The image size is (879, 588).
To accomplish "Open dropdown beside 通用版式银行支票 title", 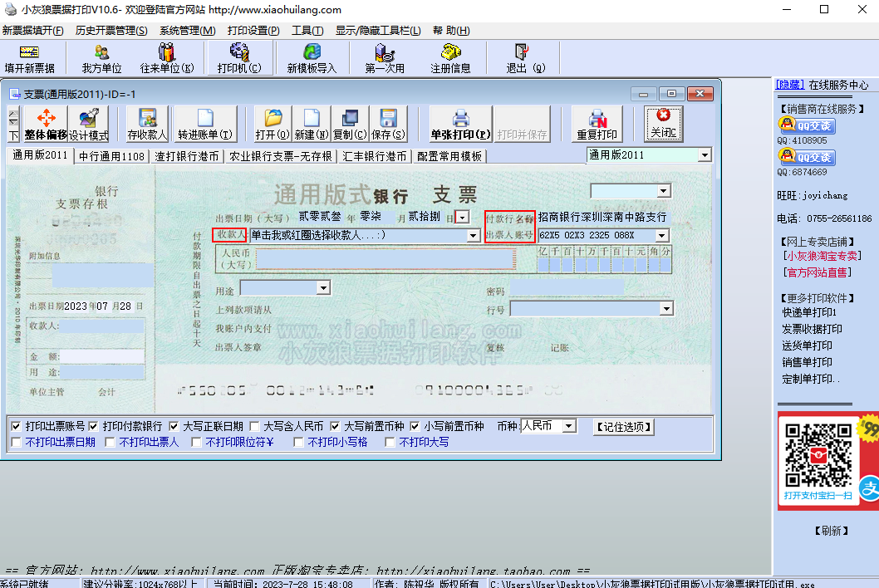I will [664, 191].
